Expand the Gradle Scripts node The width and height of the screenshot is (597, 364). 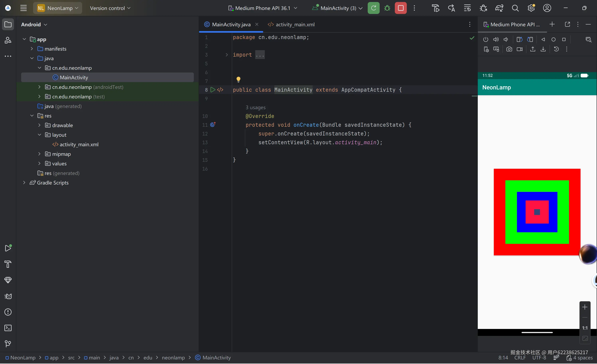[24, 183]
